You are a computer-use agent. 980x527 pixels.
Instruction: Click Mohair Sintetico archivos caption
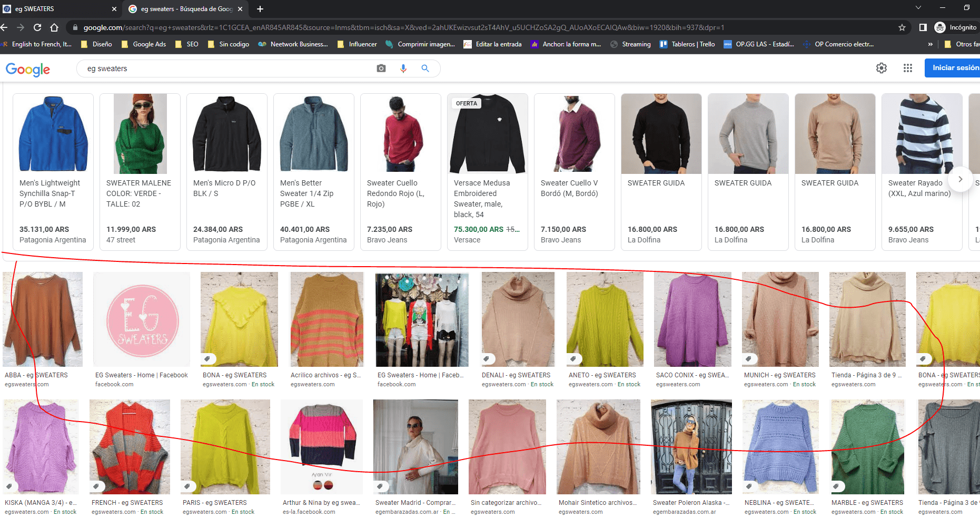(x=598, y=503)
